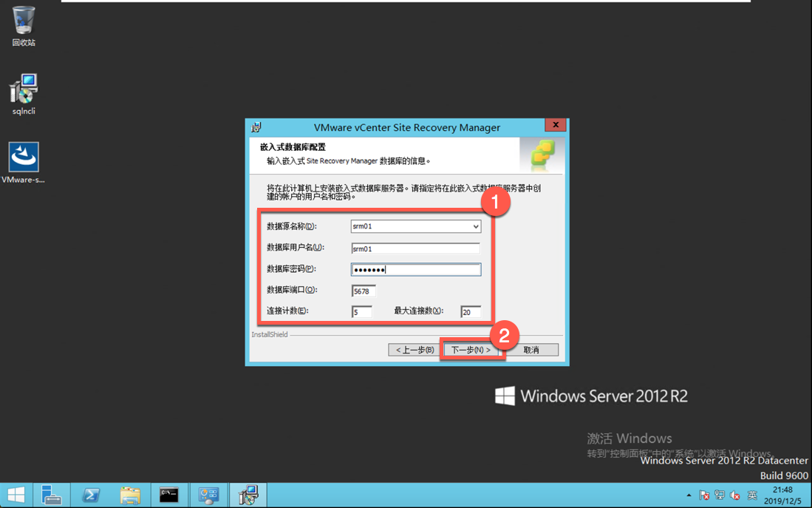812x508 pixels.
Task: Go back with 上一步(B) button
Action: [x=414, y=350]
